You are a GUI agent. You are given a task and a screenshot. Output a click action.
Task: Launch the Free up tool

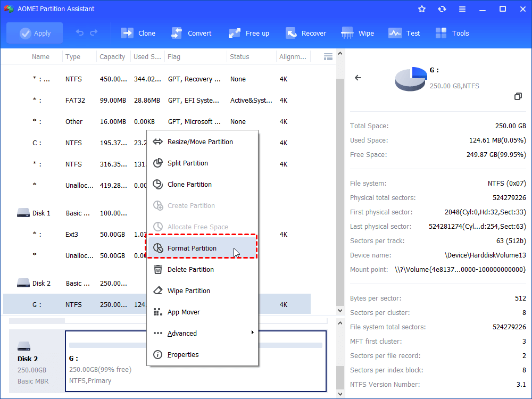pos(248,32)
